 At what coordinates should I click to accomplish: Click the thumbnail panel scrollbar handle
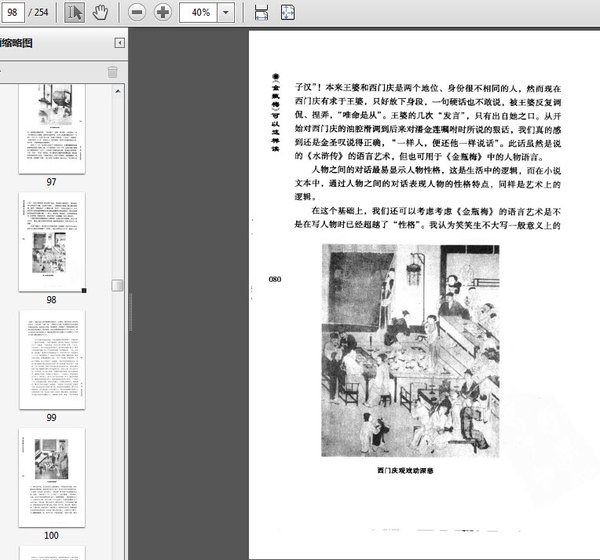[117, 285]
